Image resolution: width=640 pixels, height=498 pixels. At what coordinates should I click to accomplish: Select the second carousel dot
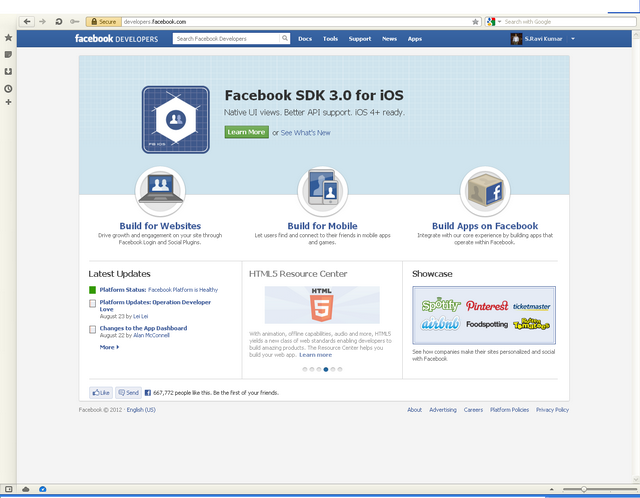(x=312, y=369)
